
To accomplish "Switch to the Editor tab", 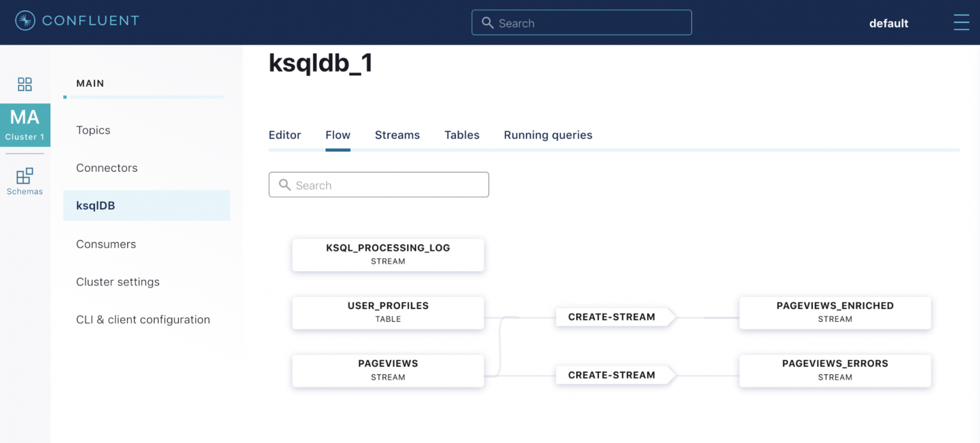I will point(285,135).
